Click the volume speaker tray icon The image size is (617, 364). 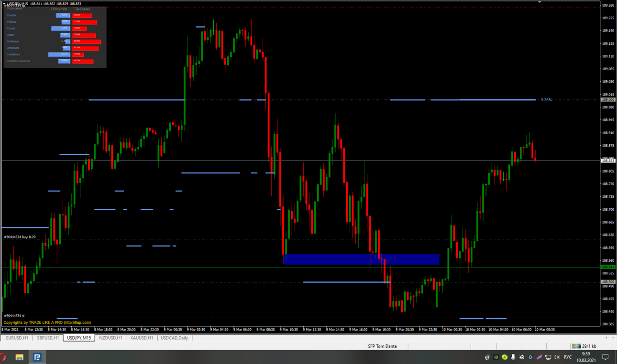pyautogui.click(x=556, y=357)
